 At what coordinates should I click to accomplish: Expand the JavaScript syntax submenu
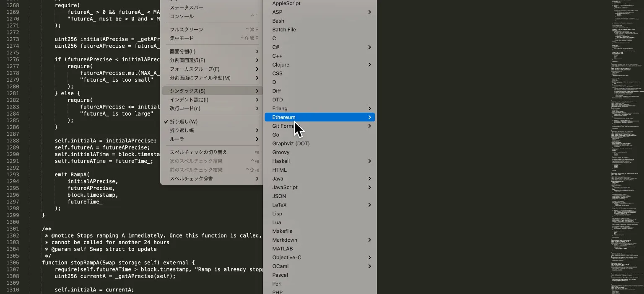(320, 188)
